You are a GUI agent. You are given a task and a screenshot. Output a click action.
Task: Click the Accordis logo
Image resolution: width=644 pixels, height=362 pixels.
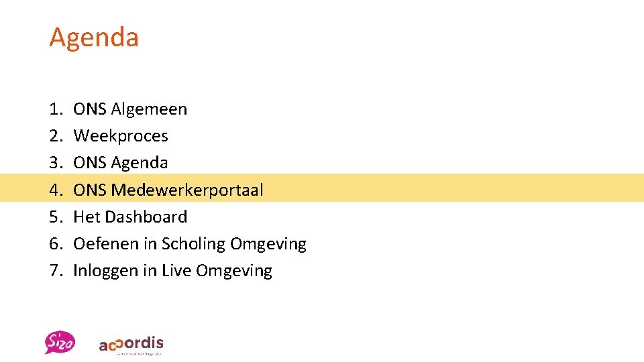131,344
